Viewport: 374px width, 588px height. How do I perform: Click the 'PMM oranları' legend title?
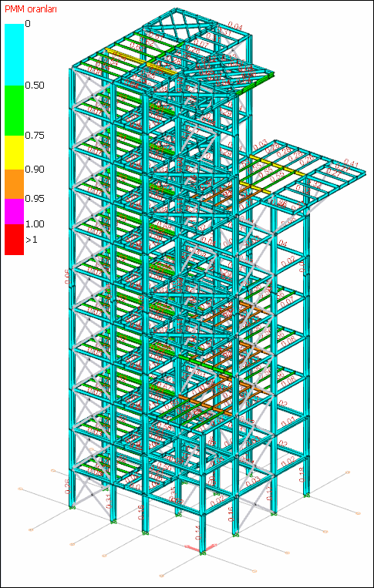[x=31, y=10]
